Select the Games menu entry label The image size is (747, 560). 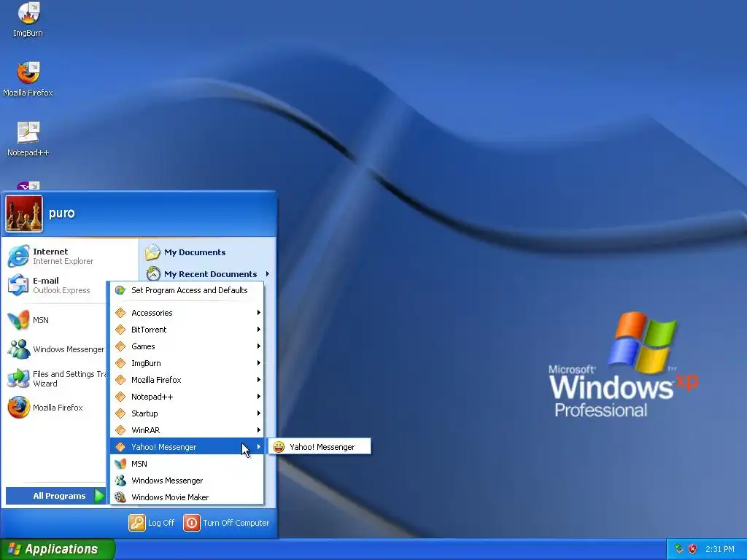144,346
